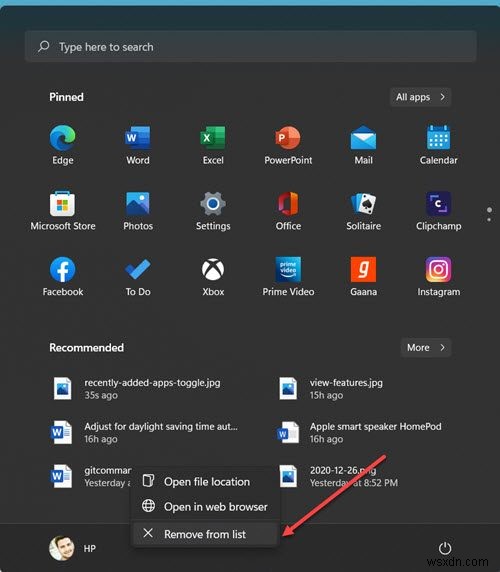The height and width of the screenshot is (572, 500).
Task: Launch the Office app
Action: pyautogui.click(x=288, y=210)
